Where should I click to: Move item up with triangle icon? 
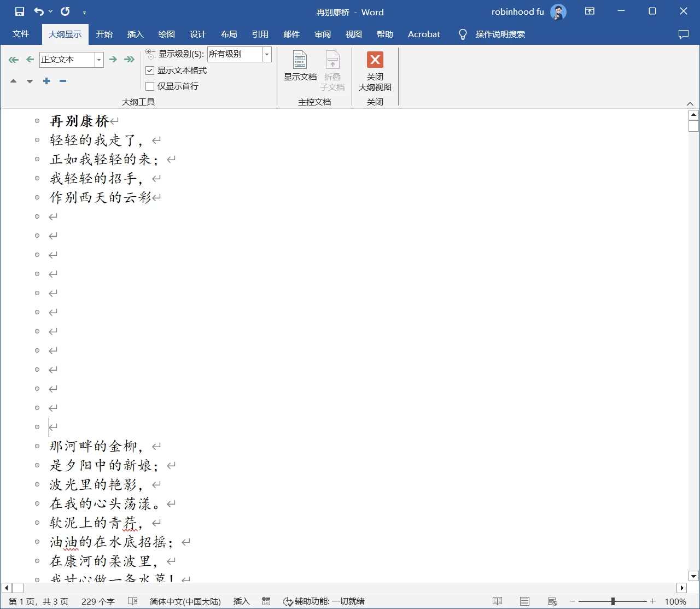tap(14, 81)
